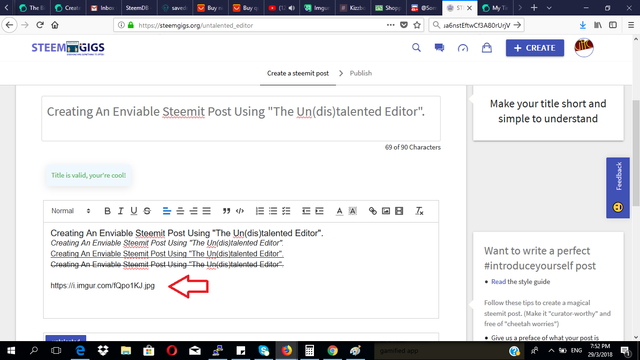The height and width of the screenshot is (360, 640).
Task: Align text left
Action: coord(167,211)
